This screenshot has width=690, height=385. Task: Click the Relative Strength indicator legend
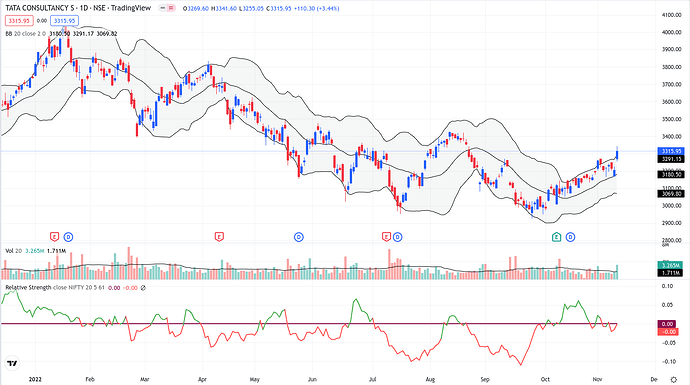coord(55,288)
